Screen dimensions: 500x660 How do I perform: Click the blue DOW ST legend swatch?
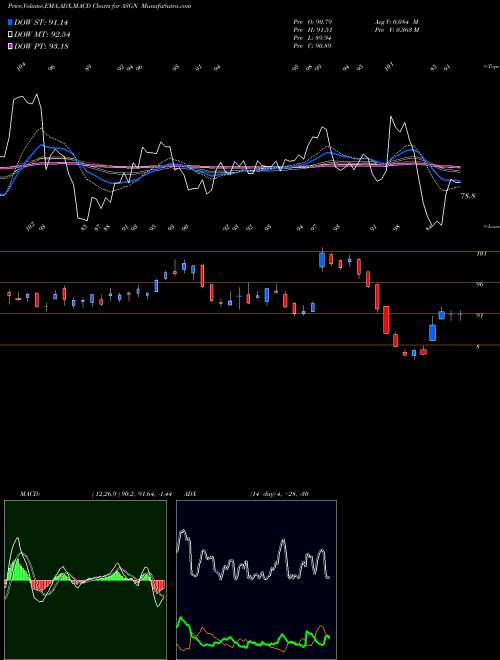(x=10, y=22)
